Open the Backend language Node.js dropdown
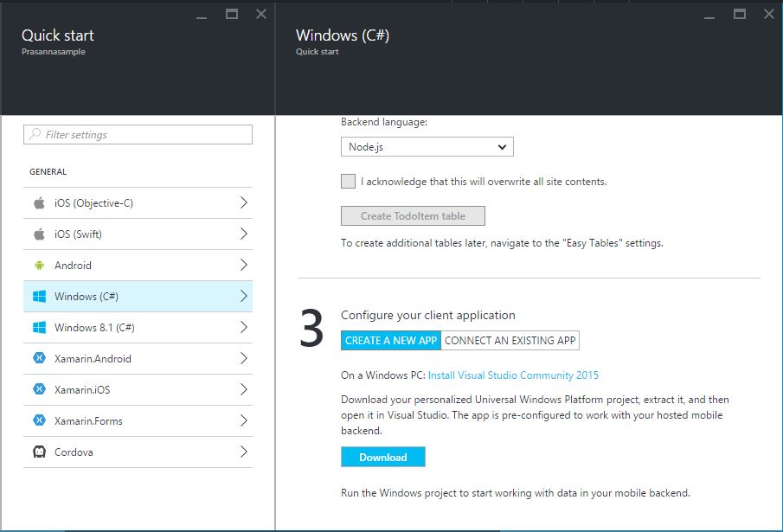This screenshot has height=532, width=783. (x=427, y=147)
